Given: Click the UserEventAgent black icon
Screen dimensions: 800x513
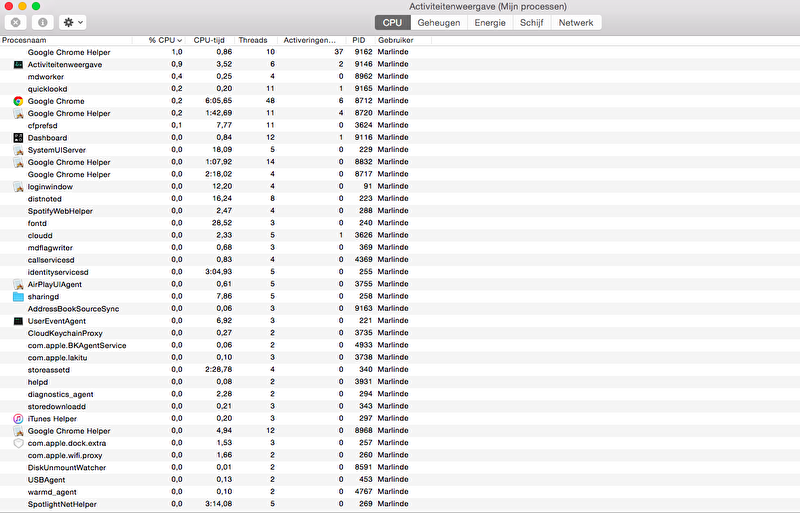Looking at the screenshot, I should pos(18,321).
